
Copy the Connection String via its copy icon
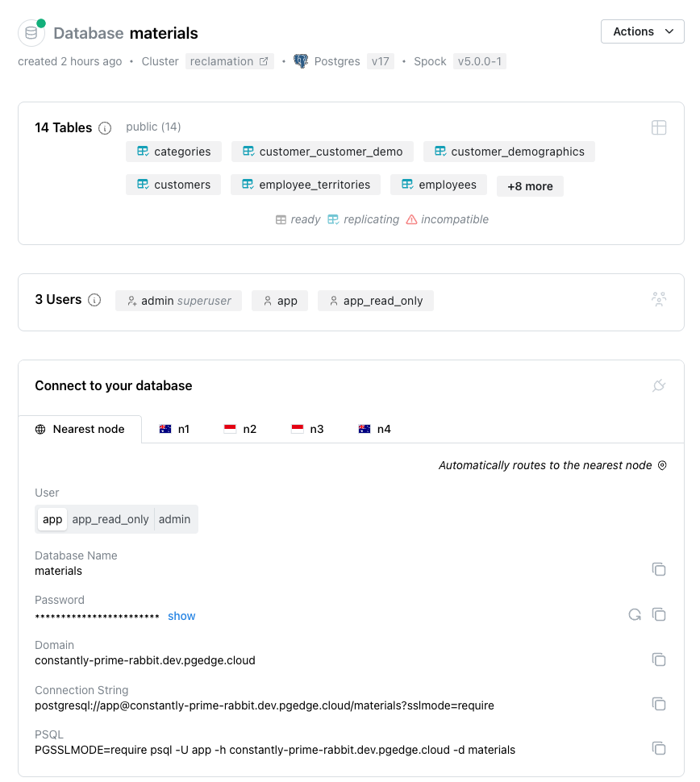pos(659,704)
